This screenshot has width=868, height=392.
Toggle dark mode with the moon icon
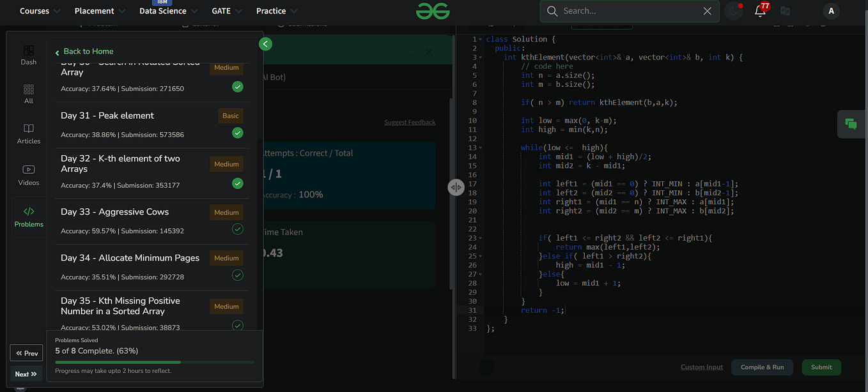click(733, 11)
